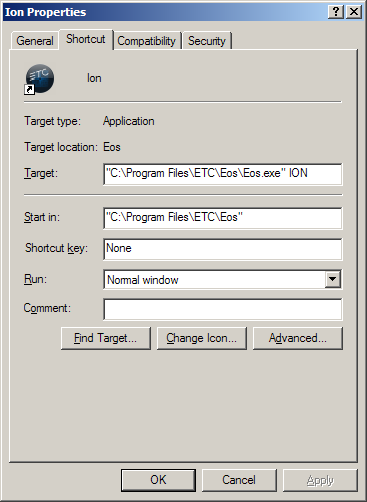The image size is (367, 502).
Task: Click the empty Comment field
Action: pyautogui.click(x=223, y=309)
